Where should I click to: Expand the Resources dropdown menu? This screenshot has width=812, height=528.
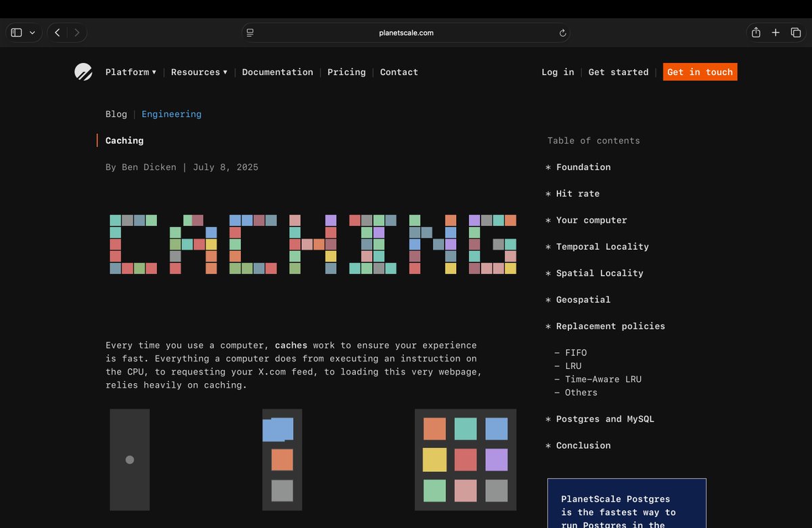pos(199,72)
